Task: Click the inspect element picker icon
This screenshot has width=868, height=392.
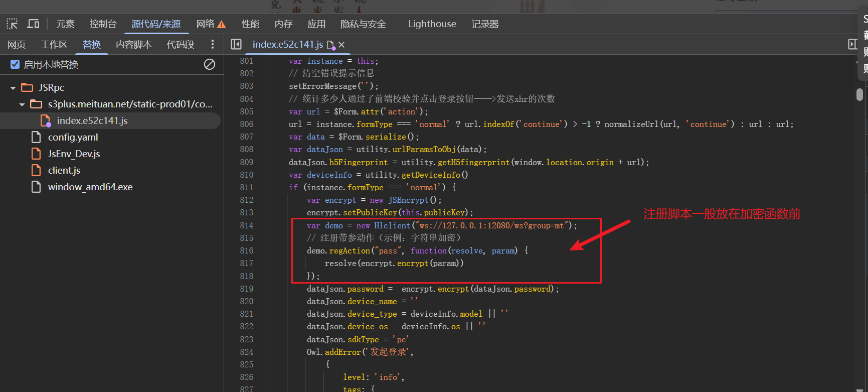Action: (x=12, y=24)
